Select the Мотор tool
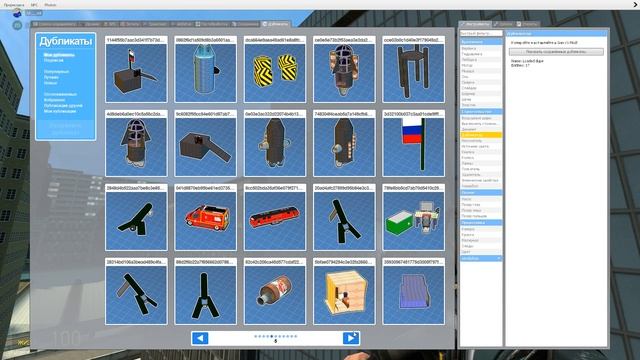 click(481, 65)
